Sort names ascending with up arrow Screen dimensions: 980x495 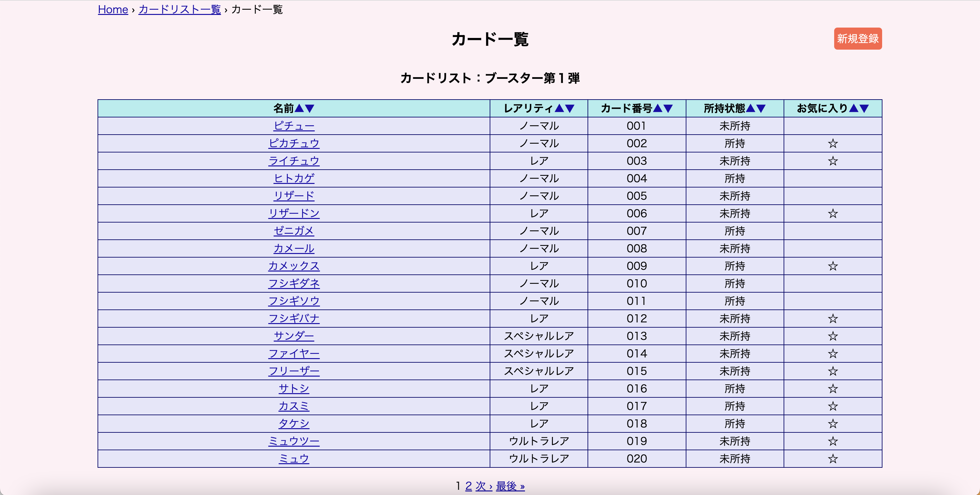pos(299,109)
